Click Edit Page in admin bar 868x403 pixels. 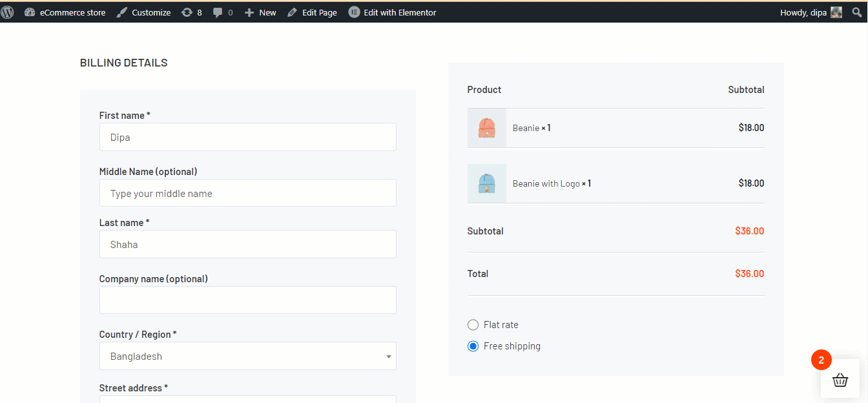[312, 12]
